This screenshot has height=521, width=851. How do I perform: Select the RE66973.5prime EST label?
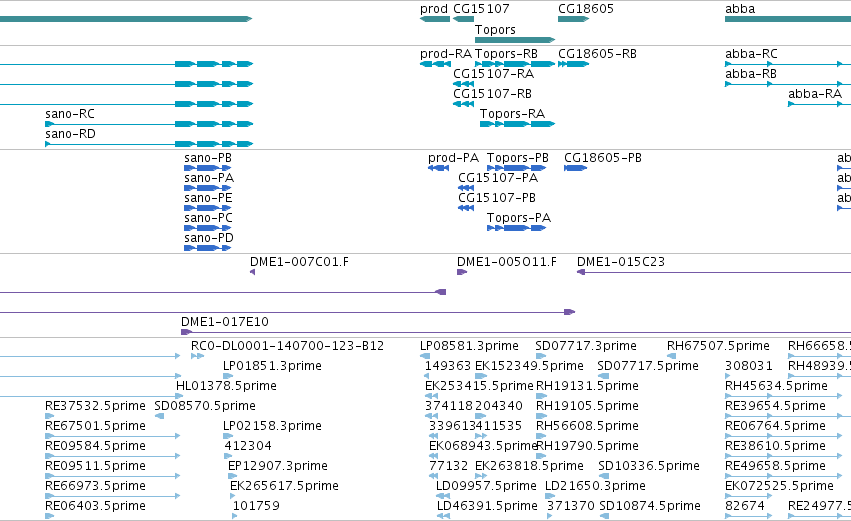(95, 487)
